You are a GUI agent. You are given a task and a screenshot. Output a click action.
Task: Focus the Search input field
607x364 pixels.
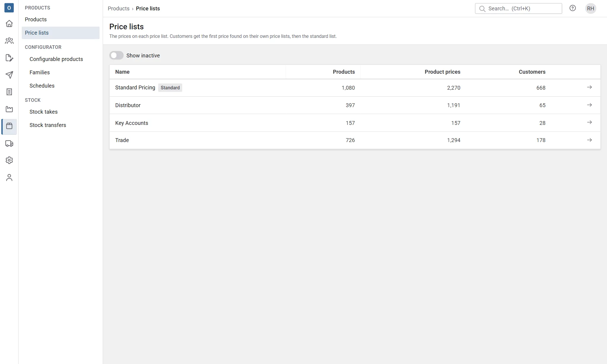[518, 8]
